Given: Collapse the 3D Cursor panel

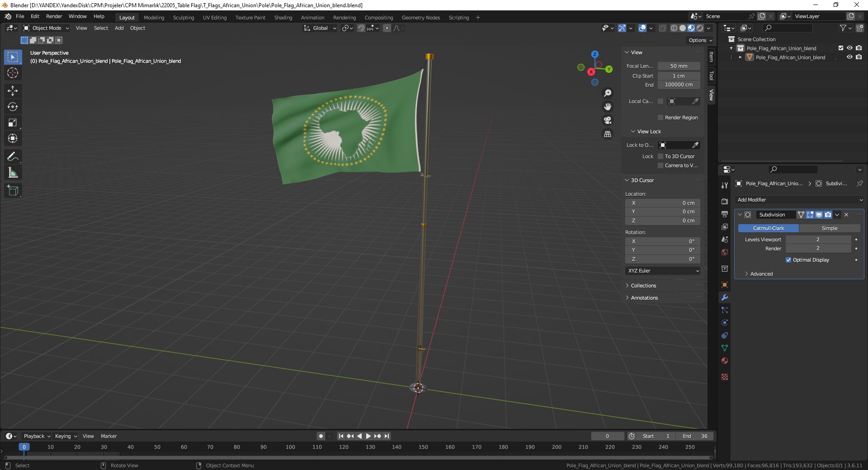Looking at the screenshot, I should pos(642,180).
